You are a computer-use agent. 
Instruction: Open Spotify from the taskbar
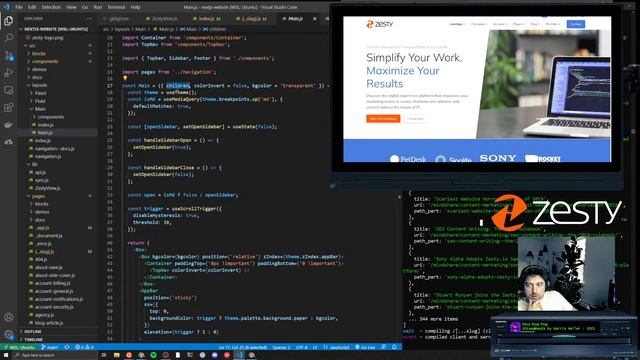pyautogui.click(x=153, y=356)
